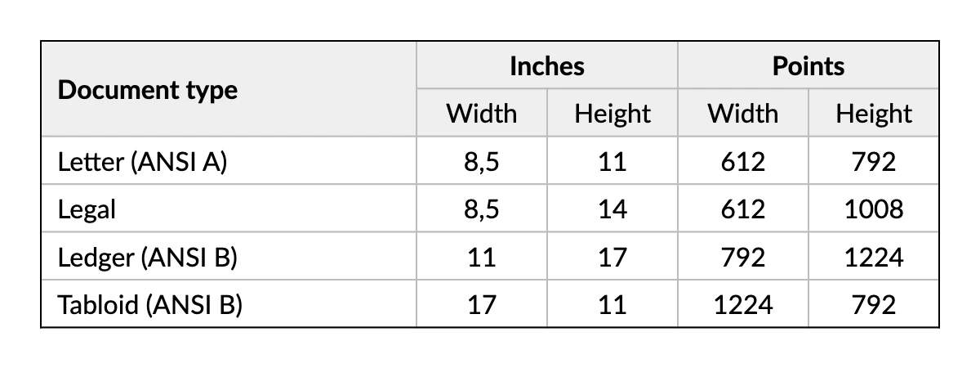Click the "Document type" column header
Viewport: 980px width, 368px height.
148,90
